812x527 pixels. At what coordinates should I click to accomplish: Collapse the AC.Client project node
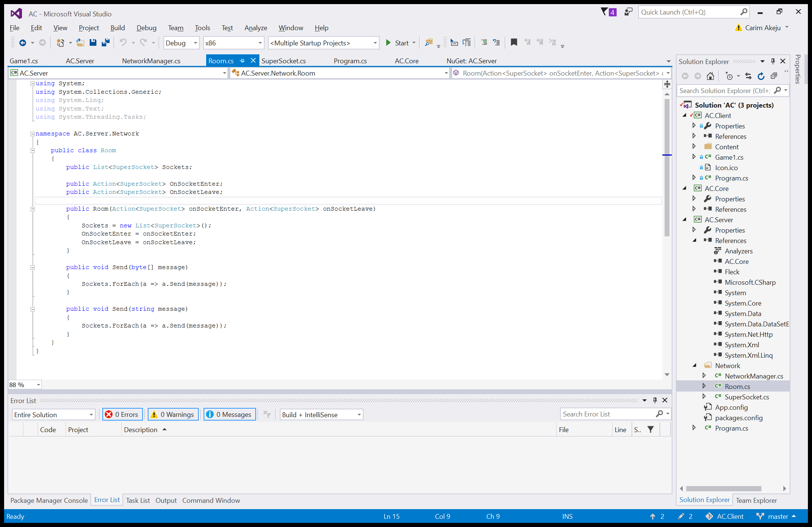684,115
